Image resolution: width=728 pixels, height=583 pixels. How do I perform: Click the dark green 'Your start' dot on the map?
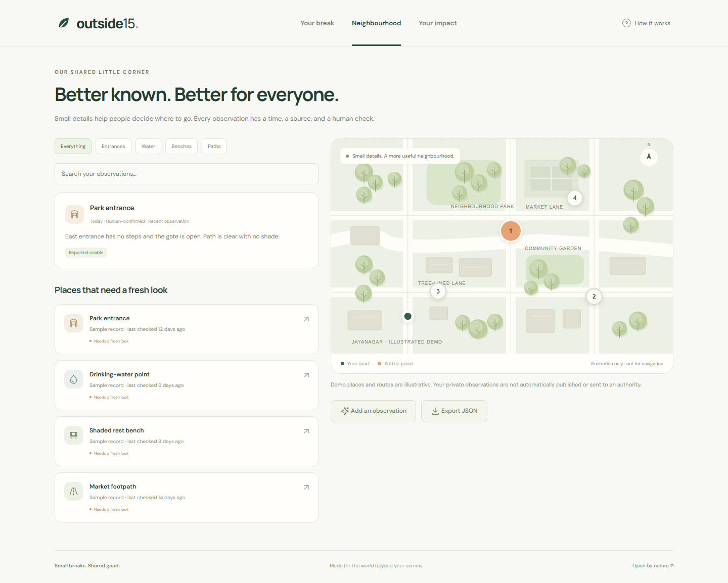(408, 316)
